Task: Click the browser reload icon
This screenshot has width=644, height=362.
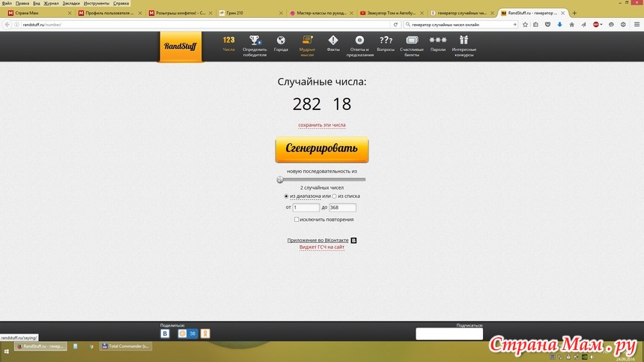Action: (x=395, y=25)
